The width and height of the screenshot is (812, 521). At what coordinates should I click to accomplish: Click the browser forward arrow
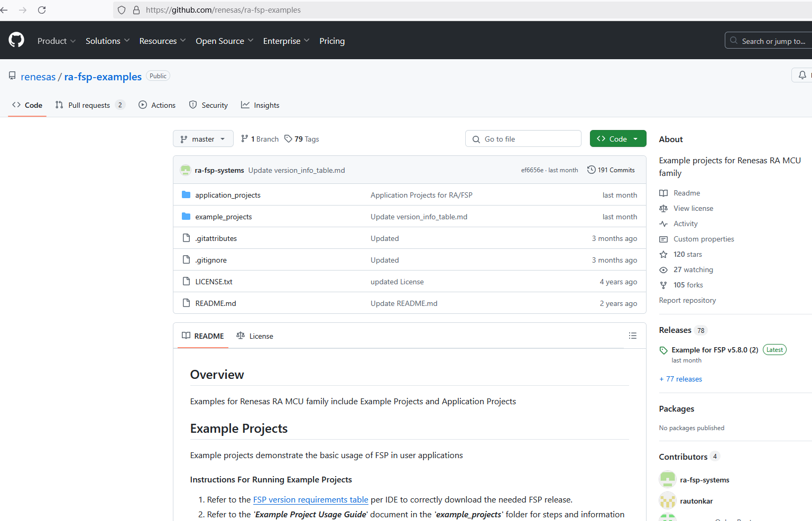(23, 10)
